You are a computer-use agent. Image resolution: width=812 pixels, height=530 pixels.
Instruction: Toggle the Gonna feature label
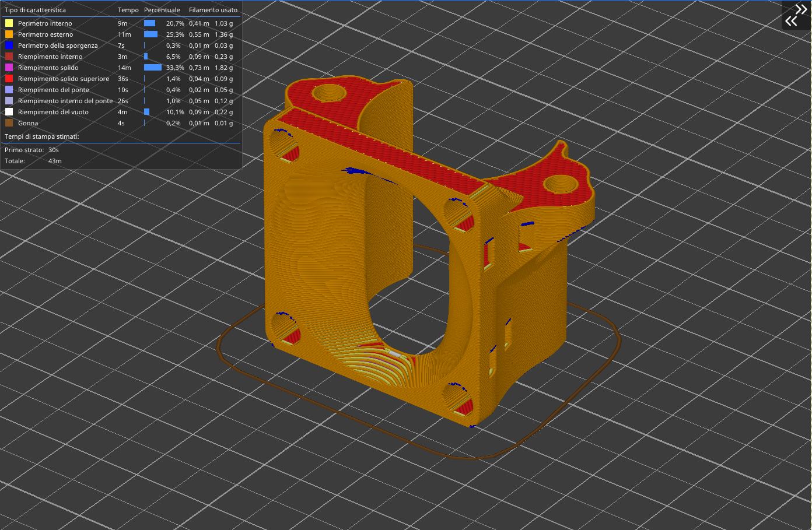(28, 123)
